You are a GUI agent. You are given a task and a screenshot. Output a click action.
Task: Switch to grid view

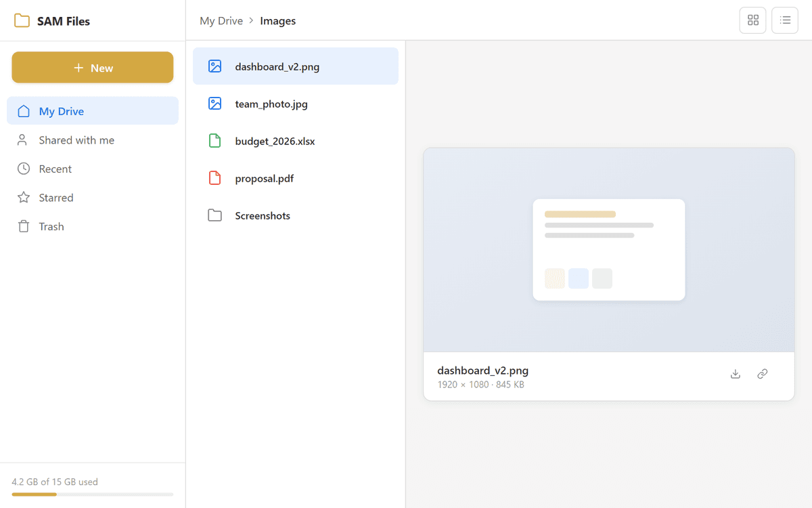[752, 20]
